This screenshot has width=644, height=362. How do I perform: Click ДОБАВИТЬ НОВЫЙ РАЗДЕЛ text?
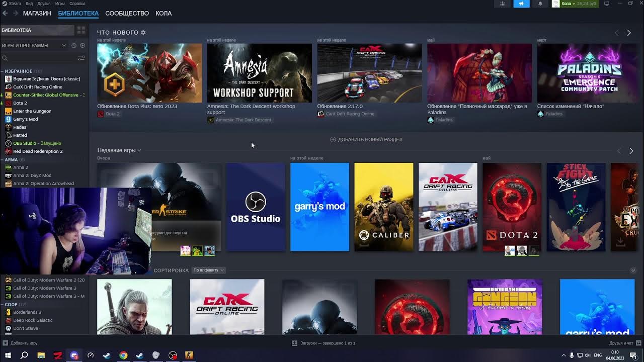point(370,139)
